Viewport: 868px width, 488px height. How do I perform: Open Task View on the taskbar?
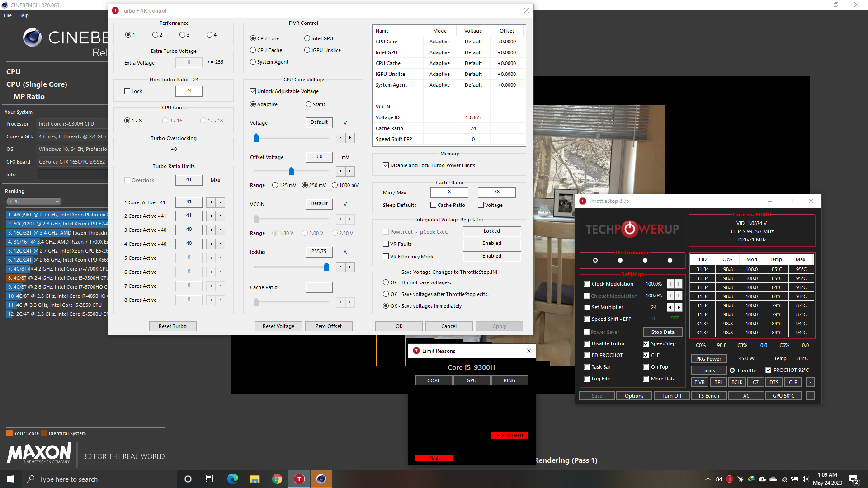pos(210,479)
